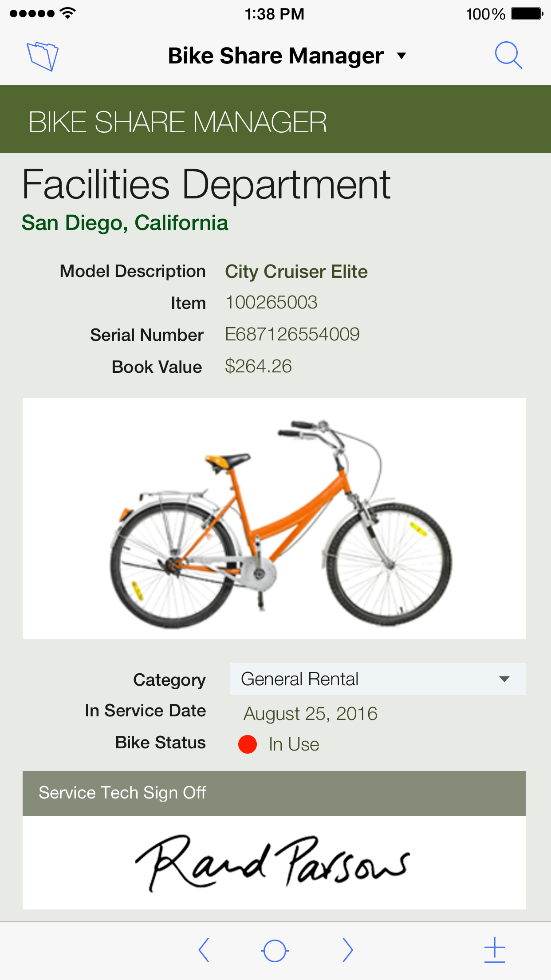Click the Category dropdown arrow

tap(504, 679)
